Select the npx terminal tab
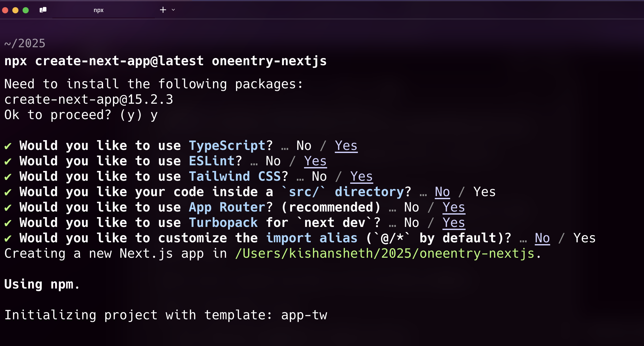Image resolution: width=644 pixels, height=346 pixels. click(x=103, y=10)
